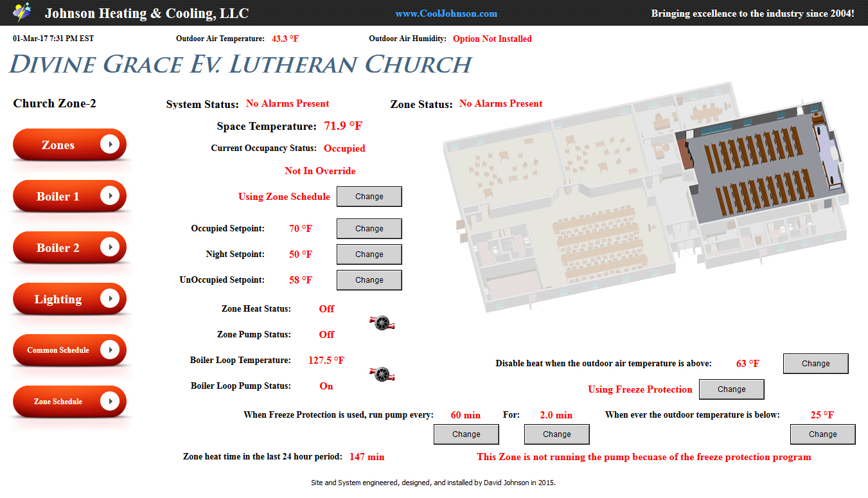This screenshot has height=498, width=868.
Task: Change the 2.0 min pump run duration
Action: tap(557, 434)
